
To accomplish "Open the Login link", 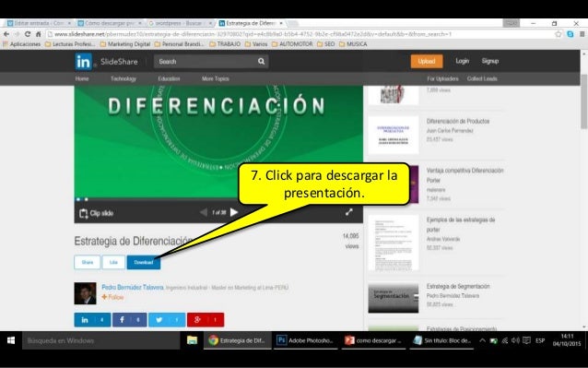I will [x=462, y=61].
